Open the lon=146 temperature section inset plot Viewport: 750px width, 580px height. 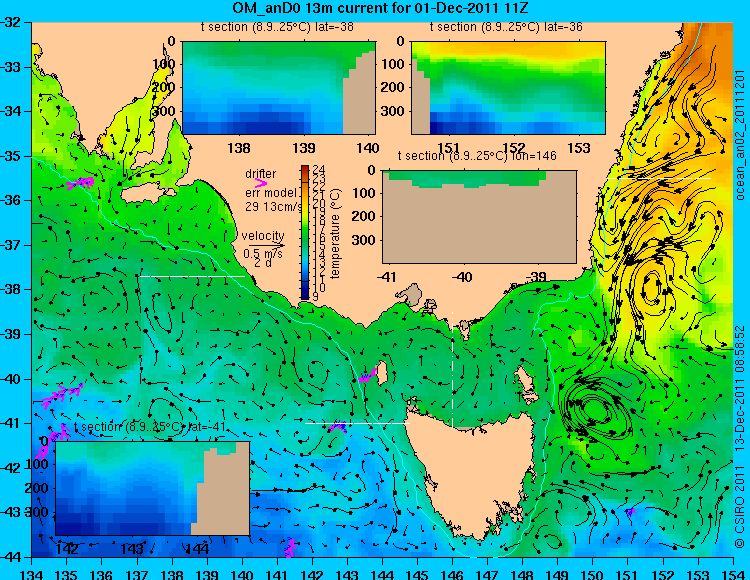479,217
